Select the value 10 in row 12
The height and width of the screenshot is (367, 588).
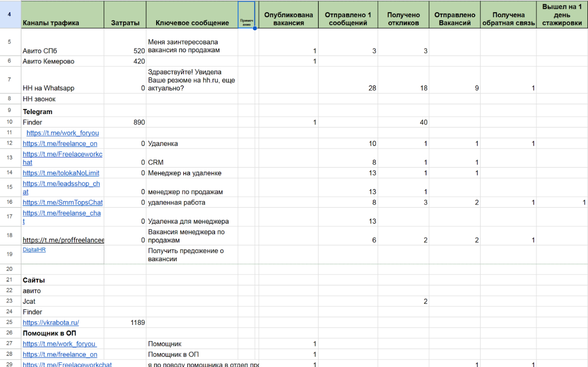(x=348, y=143)
